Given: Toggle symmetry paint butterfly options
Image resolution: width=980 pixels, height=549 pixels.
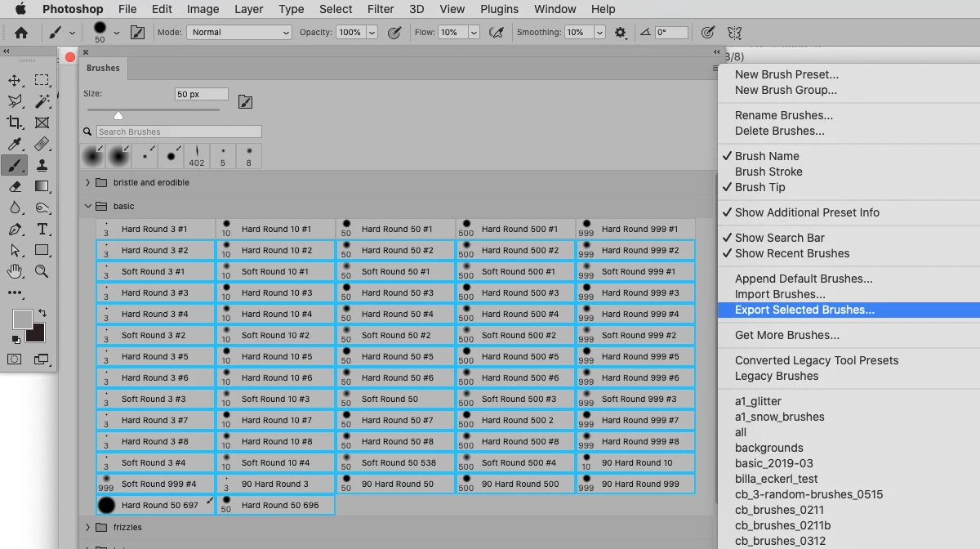Looking at the screenshot, I should 734,33.
